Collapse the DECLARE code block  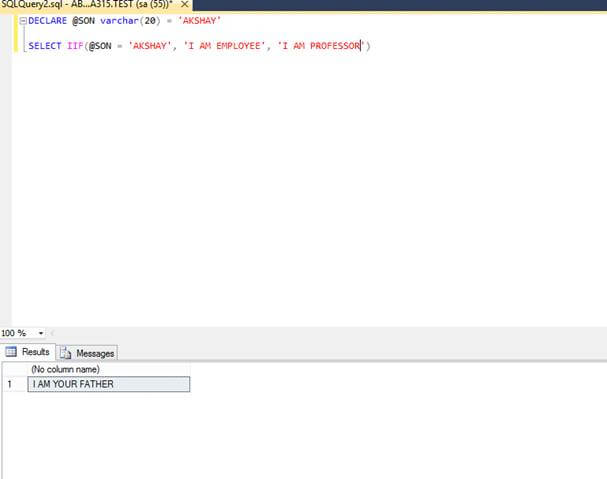point(23,21)
